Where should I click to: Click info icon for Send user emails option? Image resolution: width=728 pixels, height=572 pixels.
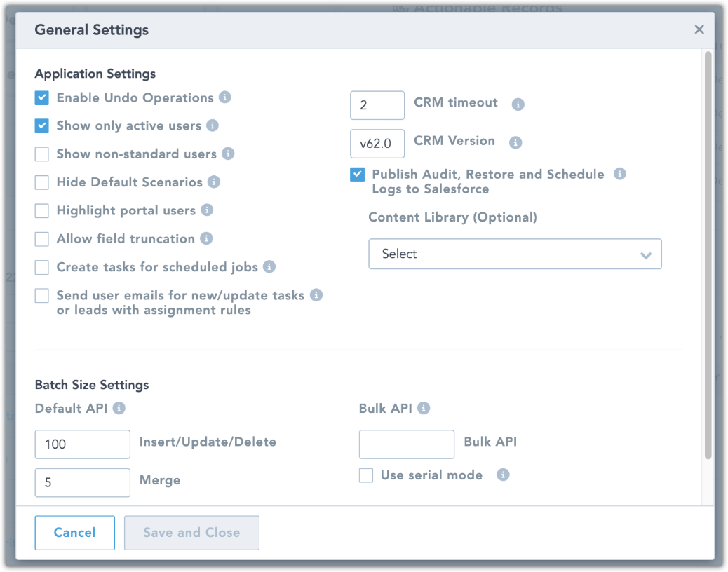tap(316, 295)
